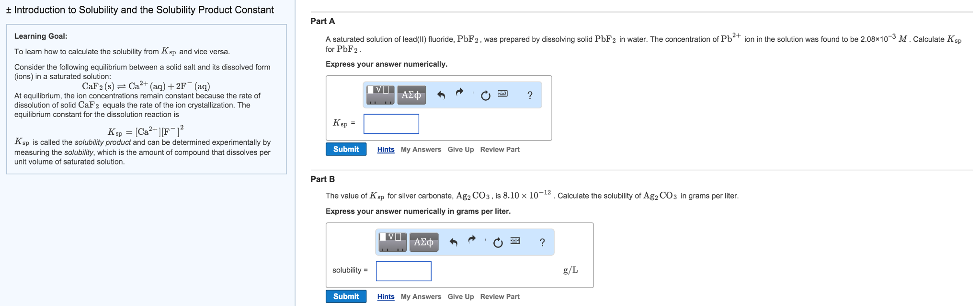Image resolution: width=980 pixels, height=306 pixels.
Task: Click the help question mark in Part B toolbar
Action: [x=541, y=242]
